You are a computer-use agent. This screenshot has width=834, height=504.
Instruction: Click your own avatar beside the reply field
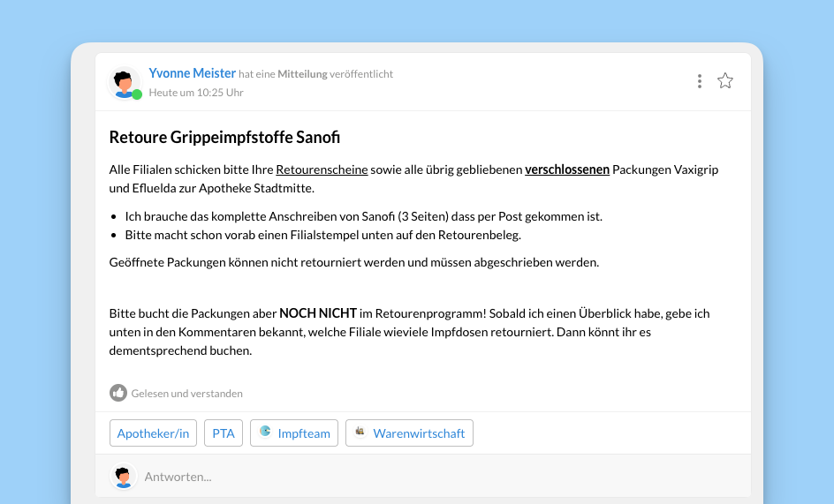pos(124,477)
